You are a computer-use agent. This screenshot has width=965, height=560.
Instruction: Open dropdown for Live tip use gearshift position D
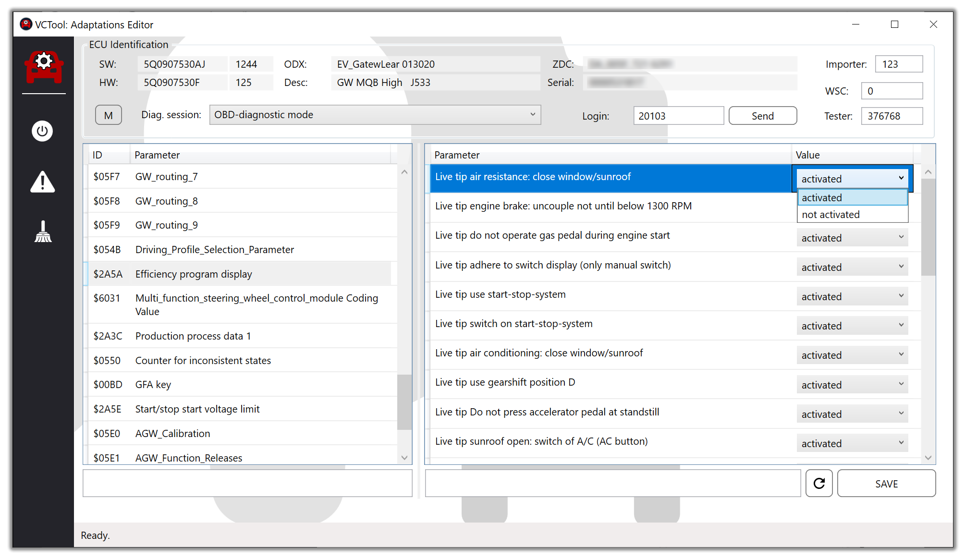point(852,385)
